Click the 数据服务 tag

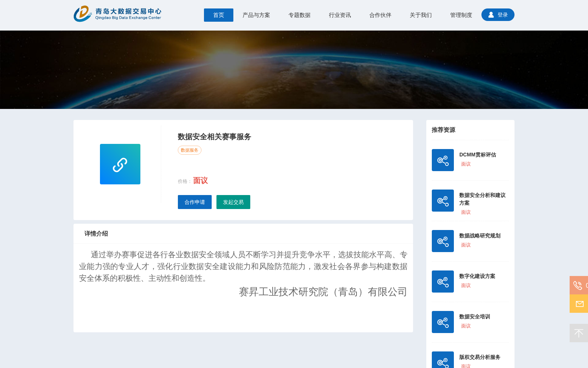[x=190, y=150]
